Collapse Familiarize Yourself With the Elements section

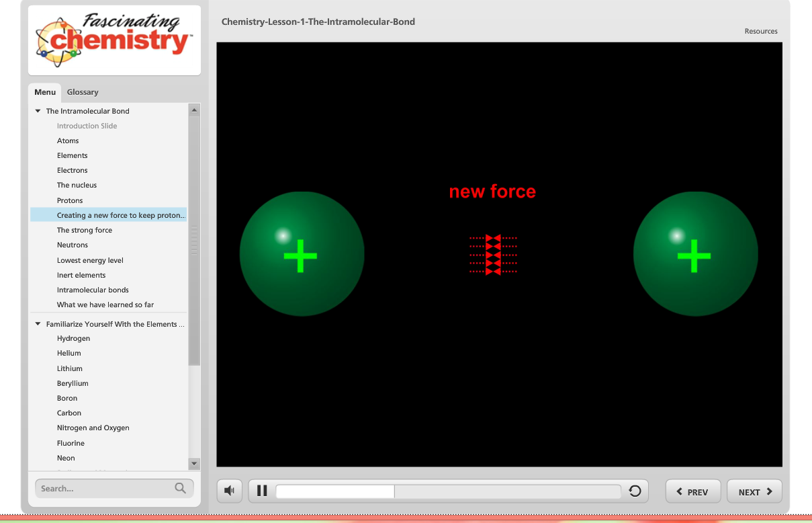click(38, 324)
